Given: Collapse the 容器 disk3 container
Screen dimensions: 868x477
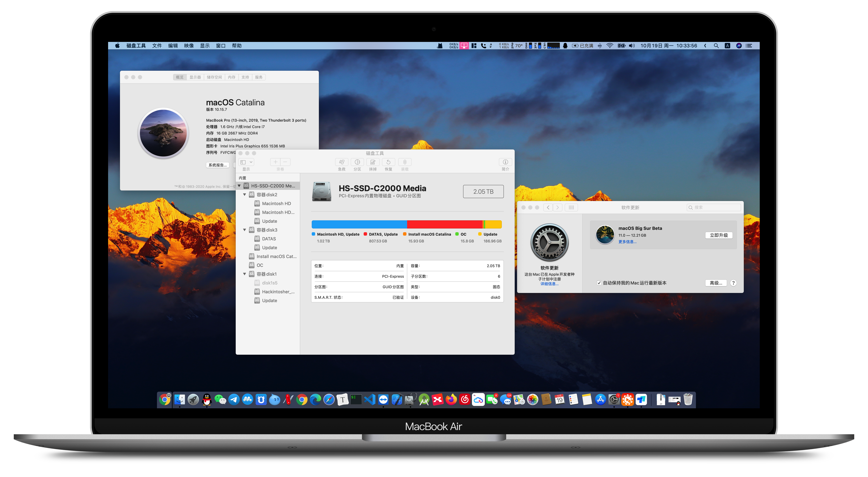Looking at the screenshot, I should click(x=245, y=230).
